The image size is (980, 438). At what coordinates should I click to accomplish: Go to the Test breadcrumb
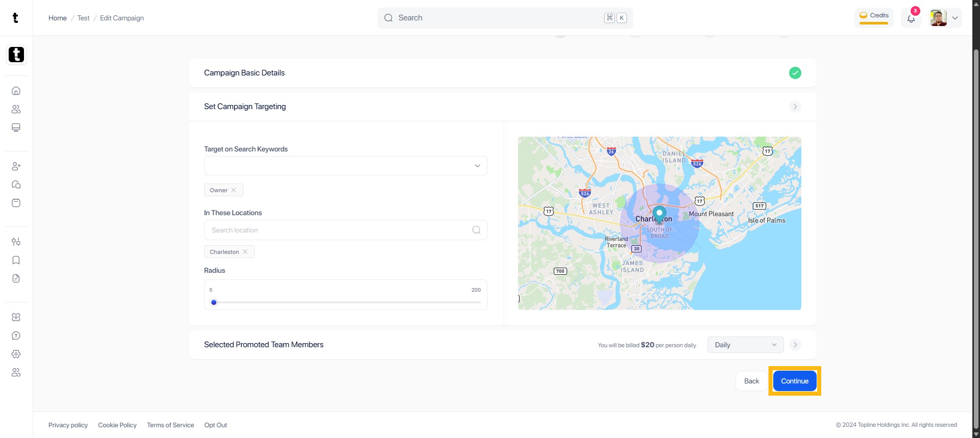click(83, 18)
